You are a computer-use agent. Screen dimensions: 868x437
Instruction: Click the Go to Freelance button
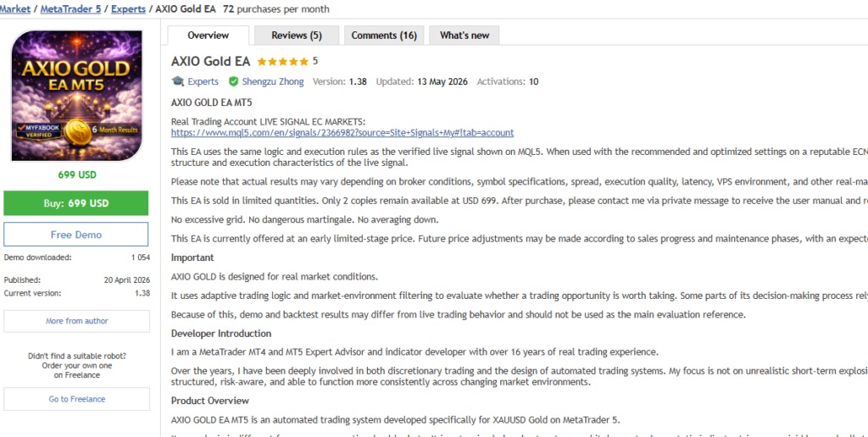[77, 399]
